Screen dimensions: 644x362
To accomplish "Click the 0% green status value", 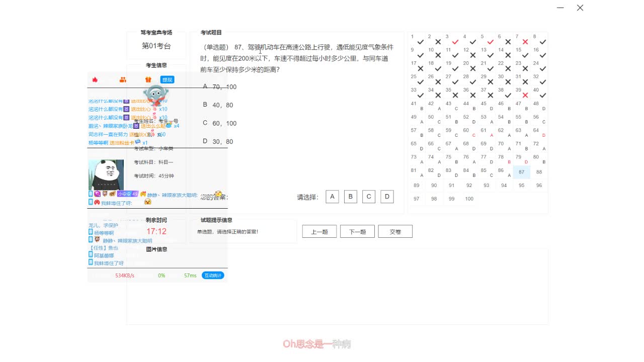I will (162, 276).
